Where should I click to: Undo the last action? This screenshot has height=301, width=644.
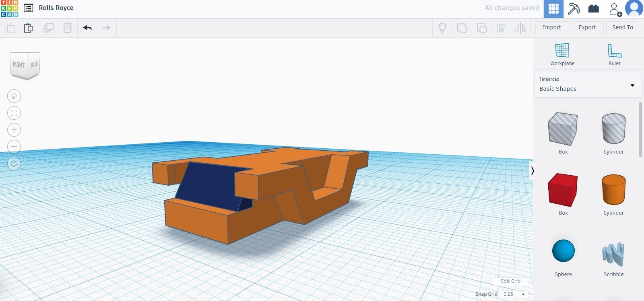(87, 28)
